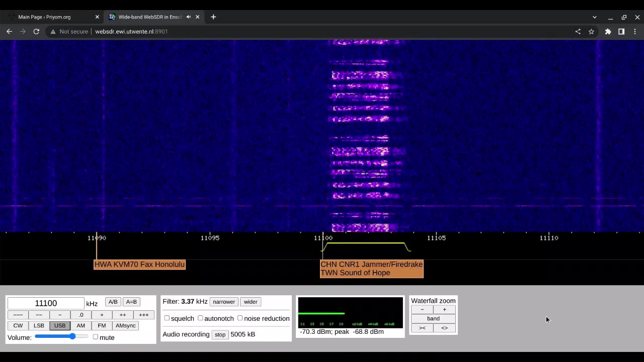Click the >< waterfall zoom button
The image size is (644, 362).
click(422, 328)
